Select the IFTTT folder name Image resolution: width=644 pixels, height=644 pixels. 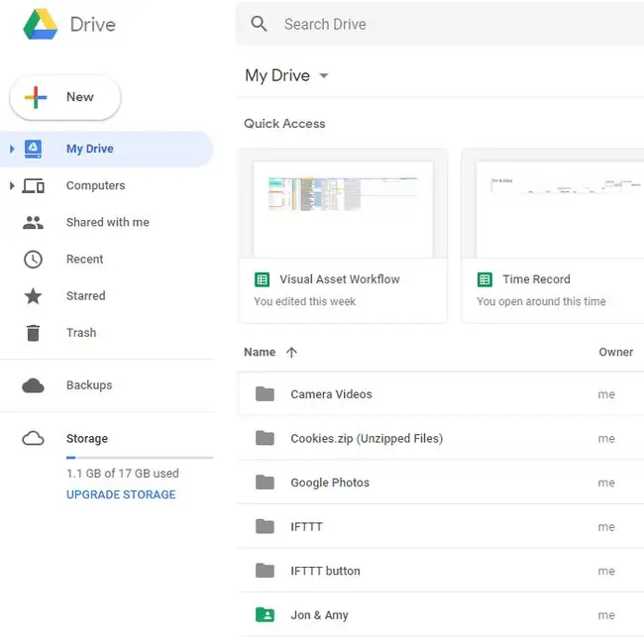tap(306, 527)
